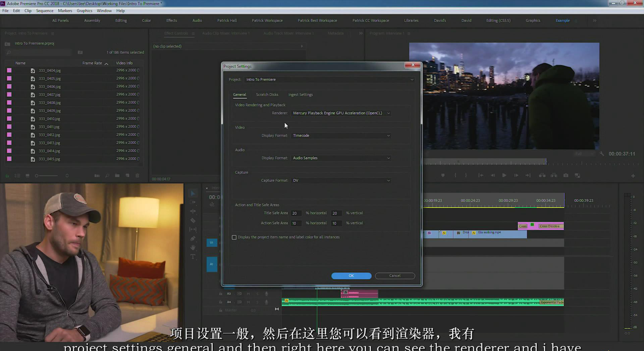Screen dimensions: 644x351
Task: Mark Out point in Program monitor
Action: coord(466,175)
